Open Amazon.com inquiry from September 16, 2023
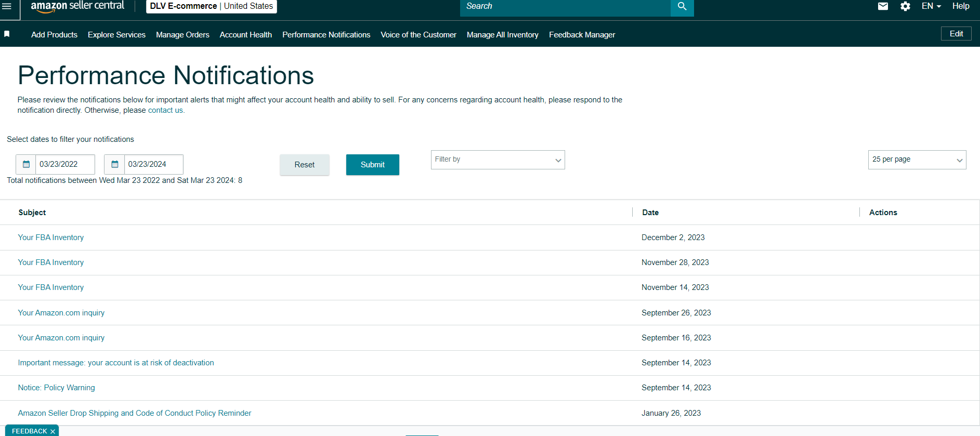The height and width of the screenshot is (436, 980). coord(61,338)
